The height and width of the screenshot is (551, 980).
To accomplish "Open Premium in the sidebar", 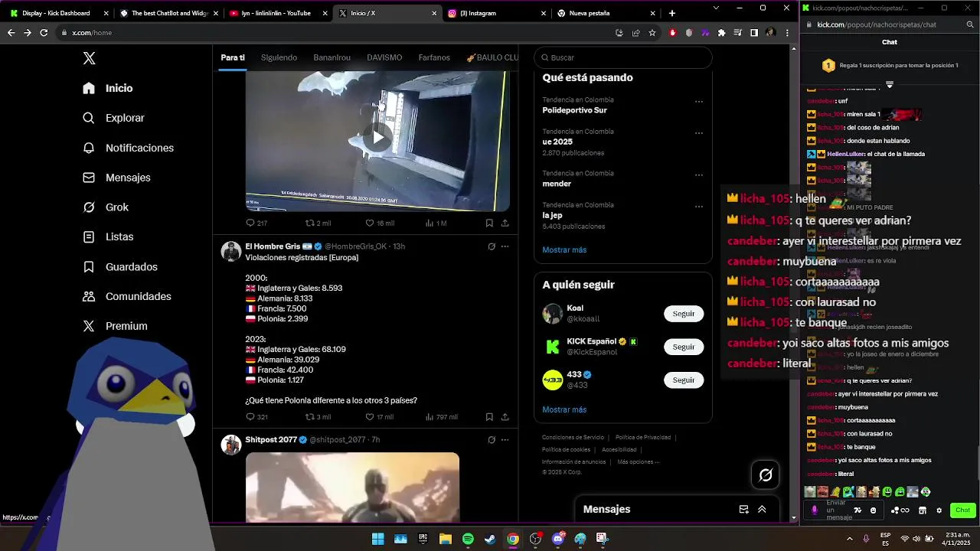I will 115,326.
